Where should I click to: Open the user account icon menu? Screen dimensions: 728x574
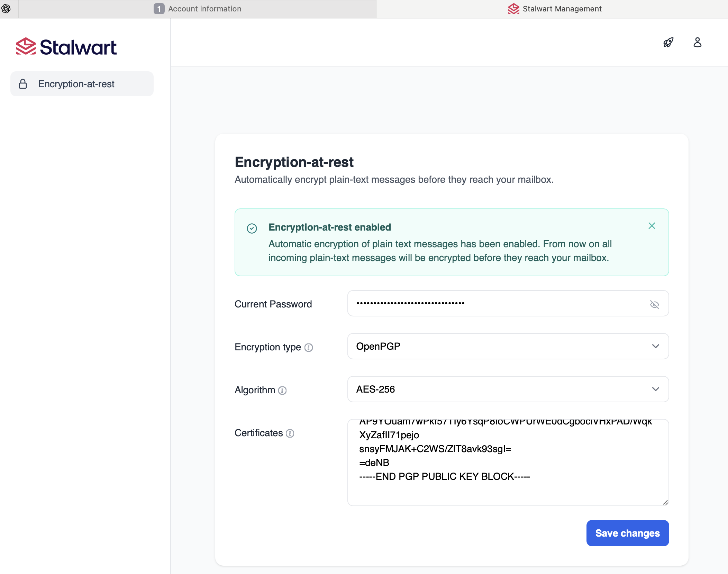coord(697,43)
